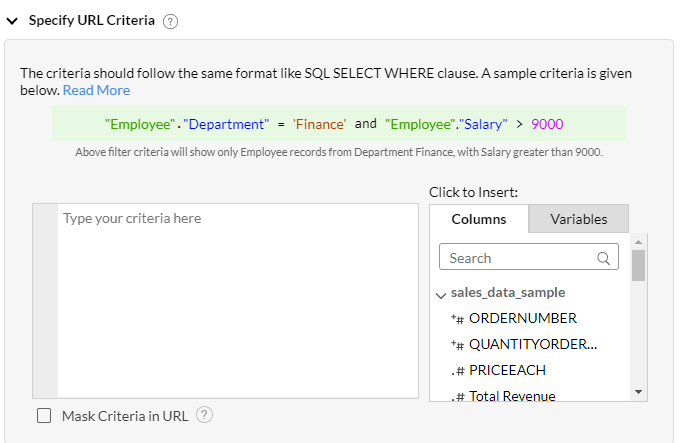Click the number type icon beside ORDERNUMBER
This screenshot has width=682, height=443.
[457, 319]
